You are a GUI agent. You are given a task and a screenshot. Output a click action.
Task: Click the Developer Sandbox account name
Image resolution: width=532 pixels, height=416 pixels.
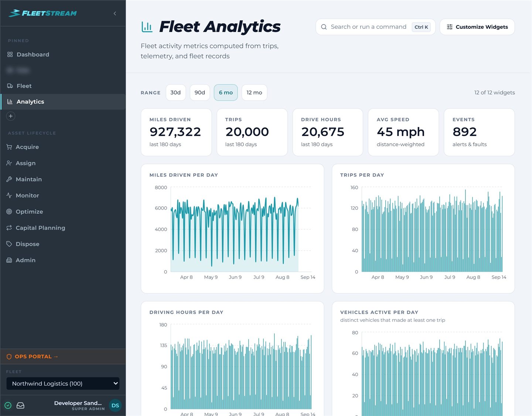click(78, 403)
